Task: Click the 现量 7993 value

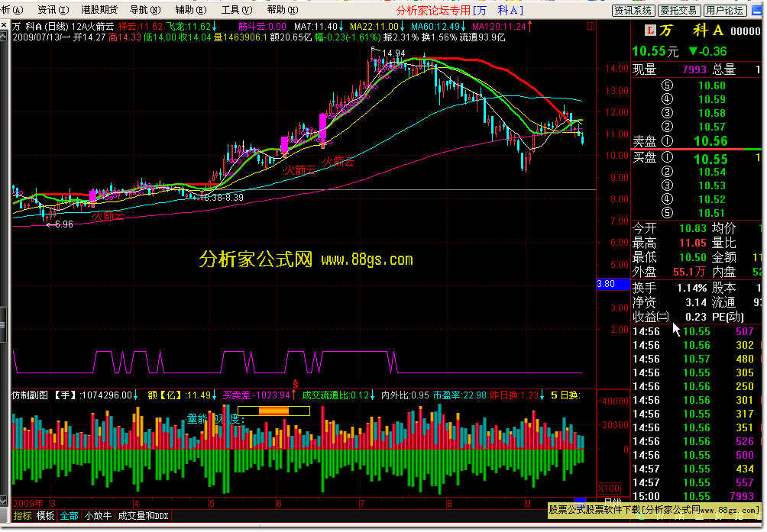Action: tap(694, 69)
